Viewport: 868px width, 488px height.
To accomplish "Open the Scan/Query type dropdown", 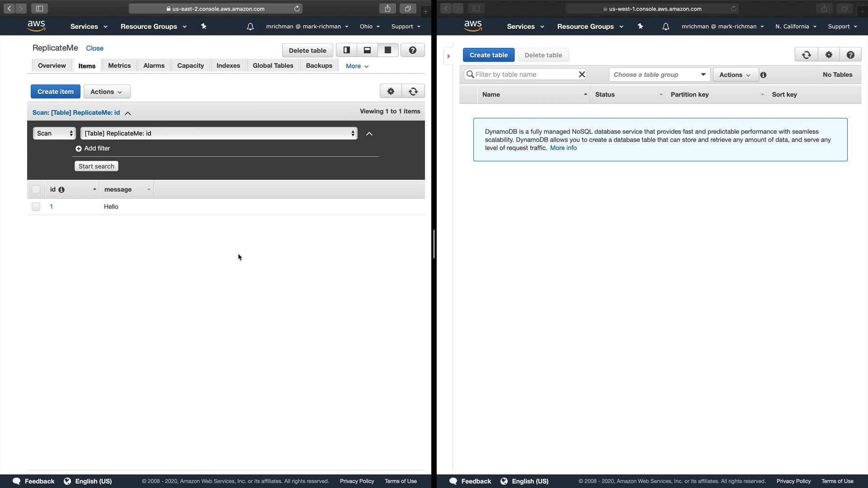I will pos(54,133).
